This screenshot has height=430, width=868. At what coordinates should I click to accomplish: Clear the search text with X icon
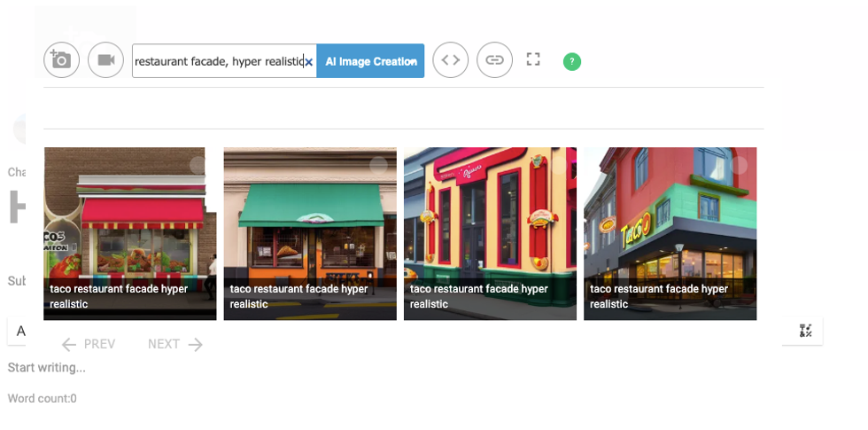coord(308,62)
